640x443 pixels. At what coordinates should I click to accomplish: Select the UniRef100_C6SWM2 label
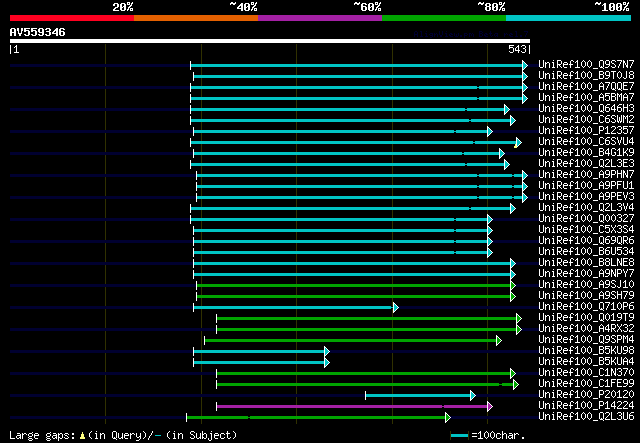(586, 120)
